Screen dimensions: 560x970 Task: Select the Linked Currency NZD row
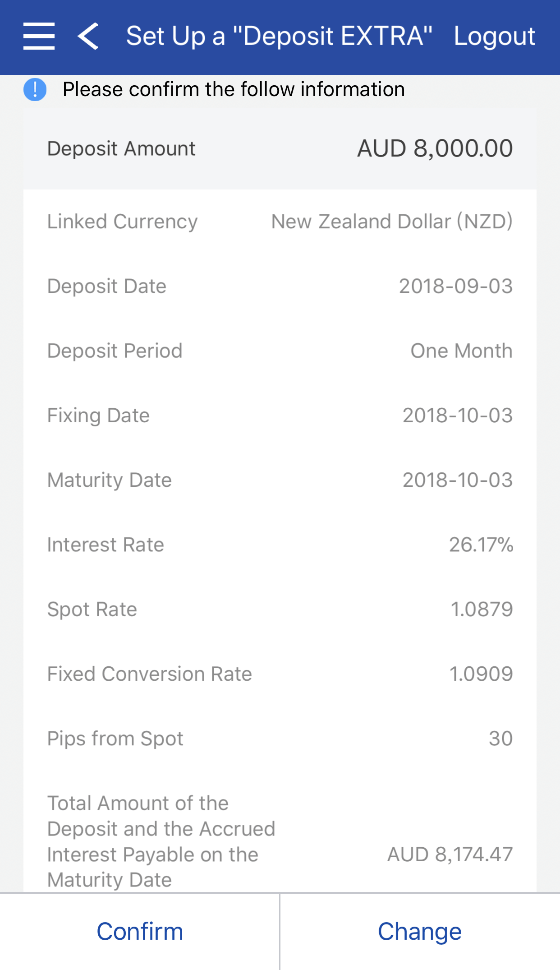[280, 222]
